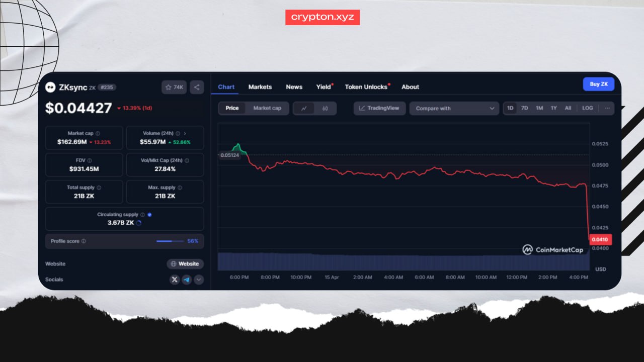The image size is (644, 362).
Task: Click the Profile score progress bar
Action: 171,241
